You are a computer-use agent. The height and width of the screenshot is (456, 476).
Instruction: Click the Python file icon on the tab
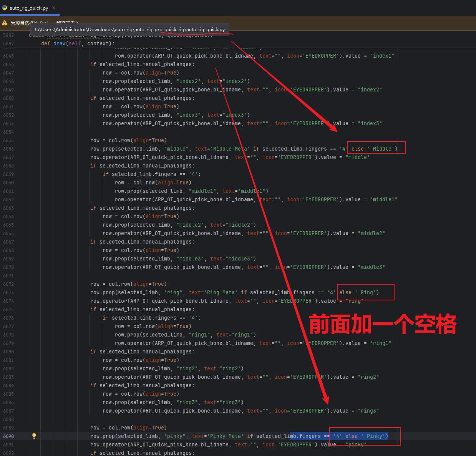tap(5, 8)
